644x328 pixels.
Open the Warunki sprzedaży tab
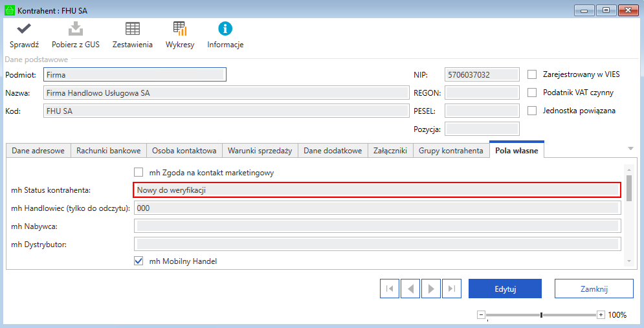[260, 151]
